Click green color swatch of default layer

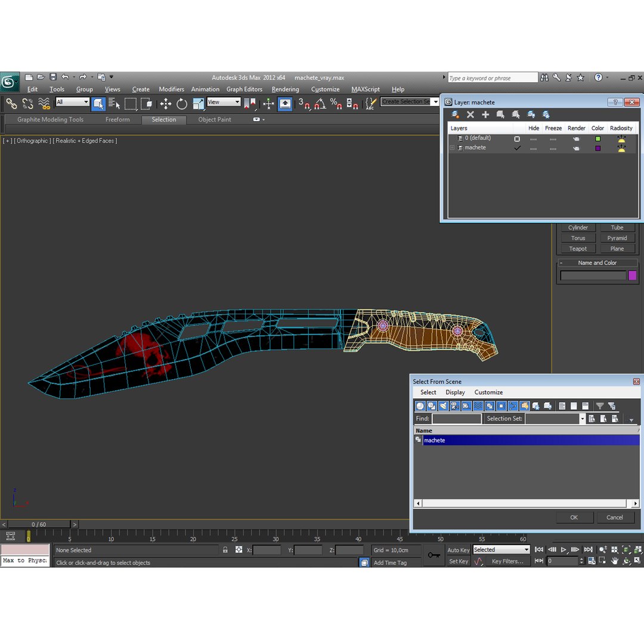[x=598, y=139]
